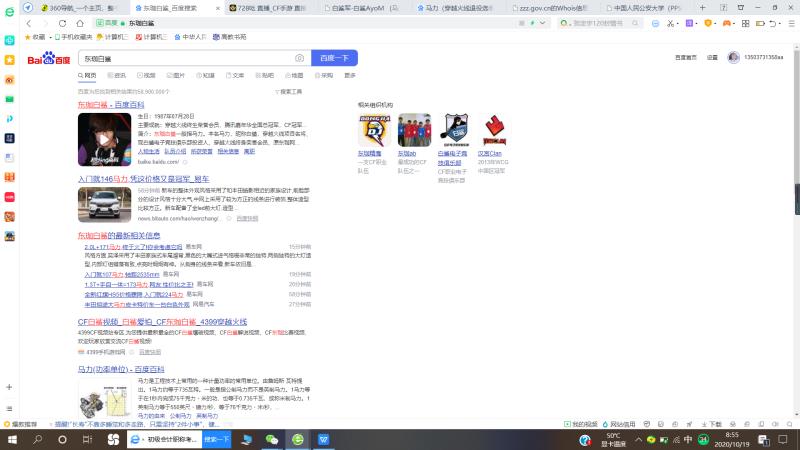Click the 360 browser logo in sidebar
800x450 pixels.
click(9, 11)
